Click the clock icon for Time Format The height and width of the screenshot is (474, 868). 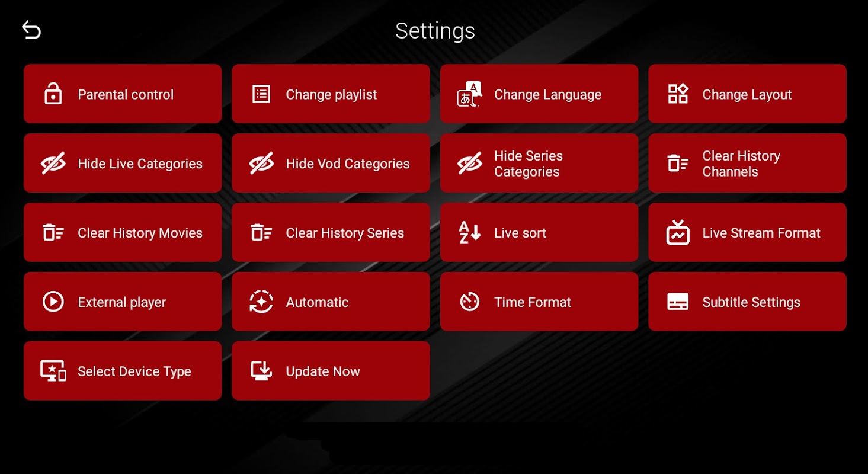[470, 302]
